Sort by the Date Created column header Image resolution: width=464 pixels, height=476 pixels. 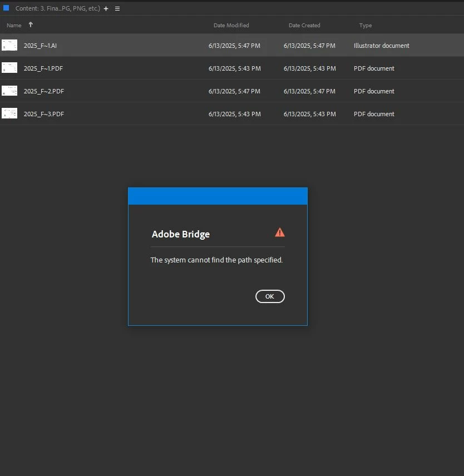point(304,25)
